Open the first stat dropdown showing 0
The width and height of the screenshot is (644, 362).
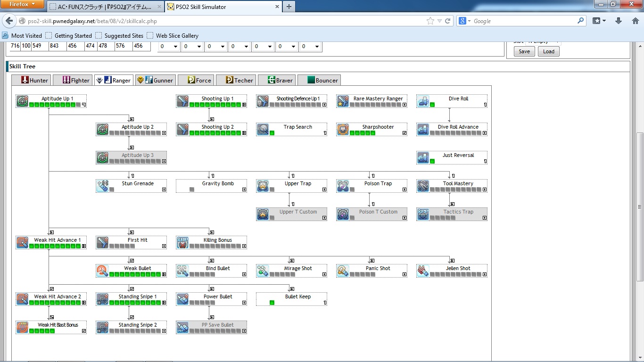pos(169,46)
